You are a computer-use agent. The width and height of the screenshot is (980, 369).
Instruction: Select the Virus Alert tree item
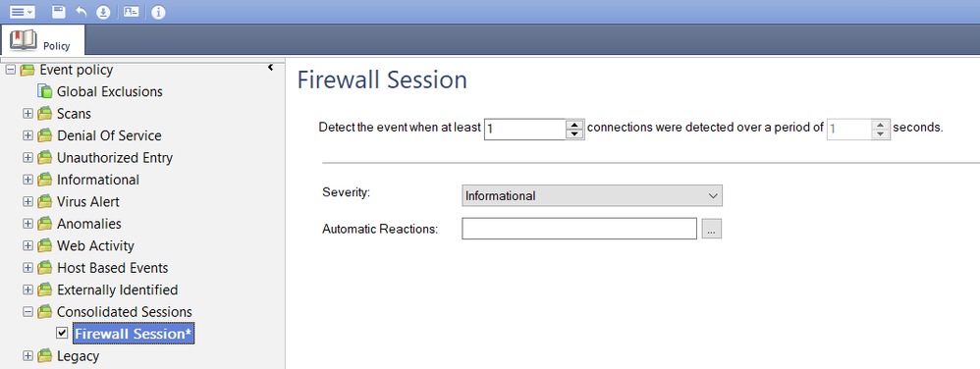pyautogui.click(x=88, y=201)
